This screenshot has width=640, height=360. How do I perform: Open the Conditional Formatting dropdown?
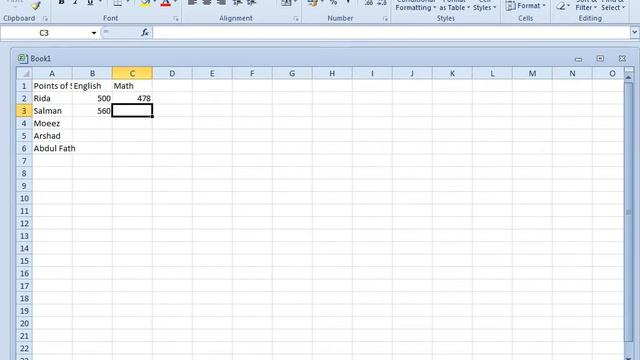pyautogui.click(x=416, y=5)
